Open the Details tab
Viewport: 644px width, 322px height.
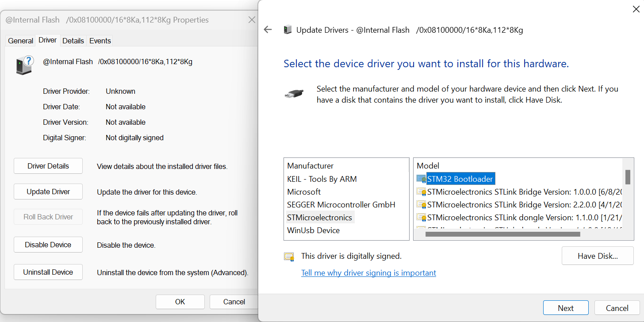coord(73,41)
